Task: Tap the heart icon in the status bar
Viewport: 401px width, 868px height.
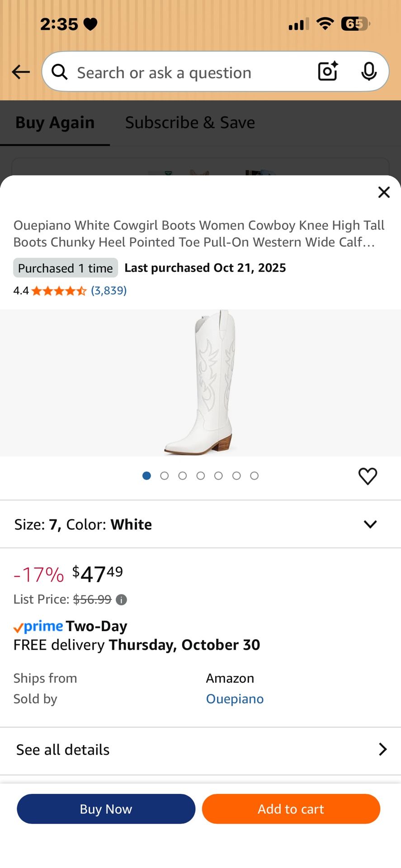Action: coord(90,24)
